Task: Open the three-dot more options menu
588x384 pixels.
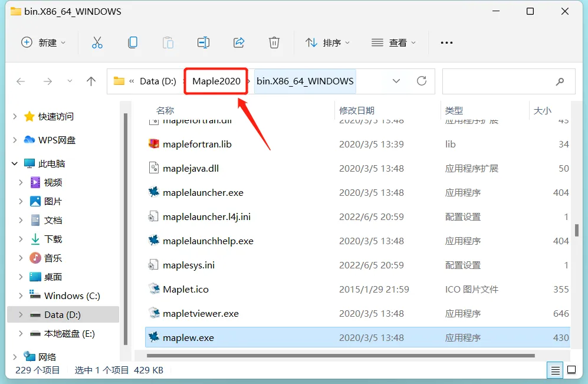Action: [446, 42]
